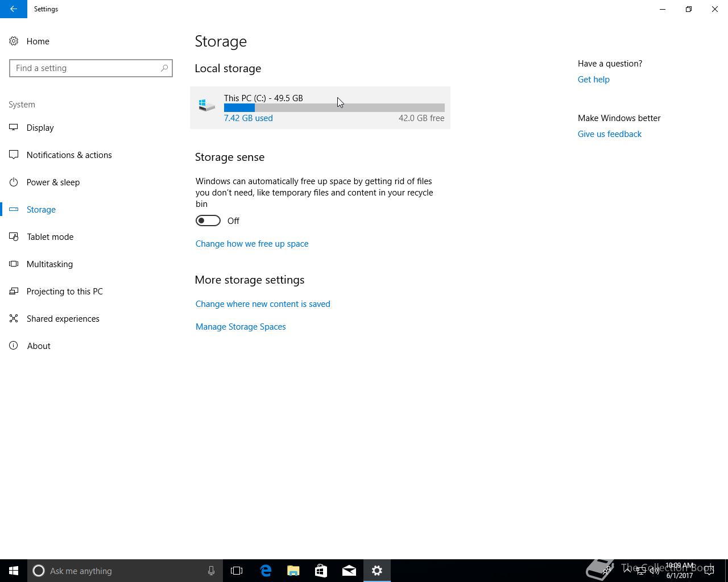This screenshot has width=728, height=582.
Task: Open Task View from the taskbar
Action: point(237,571)
